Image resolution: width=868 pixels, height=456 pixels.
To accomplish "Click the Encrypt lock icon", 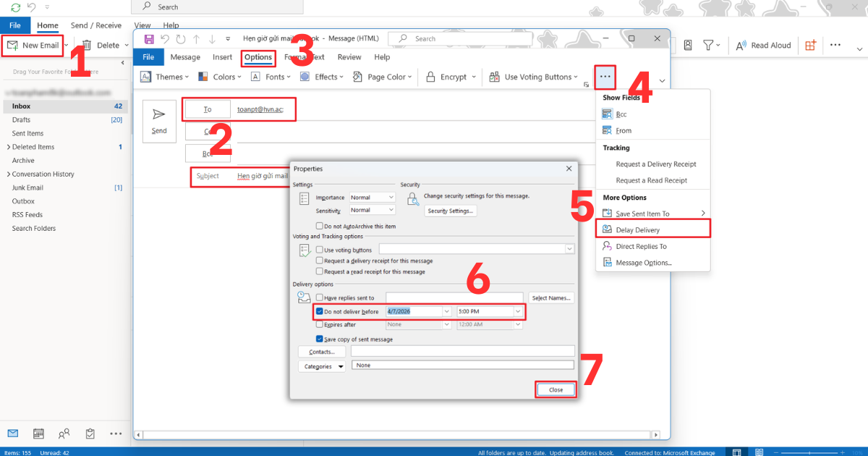I will tap(430, 77).
